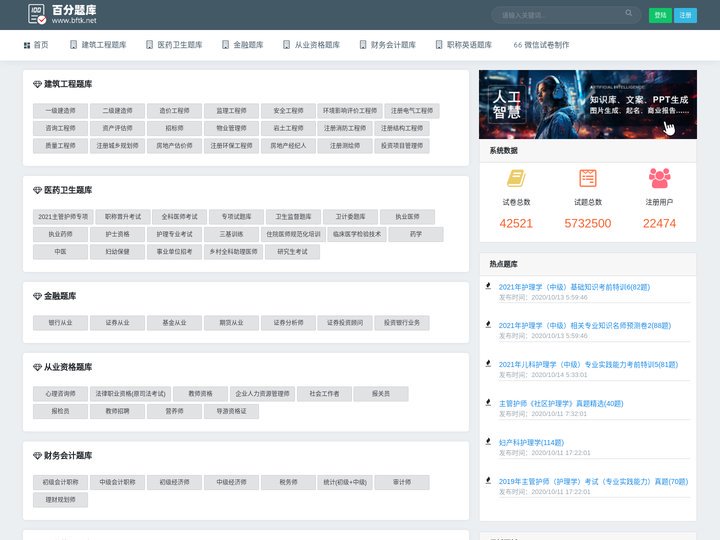This screenshot has height=540, width=720.
Task: Select the 税务师 category
Action: 288,482
